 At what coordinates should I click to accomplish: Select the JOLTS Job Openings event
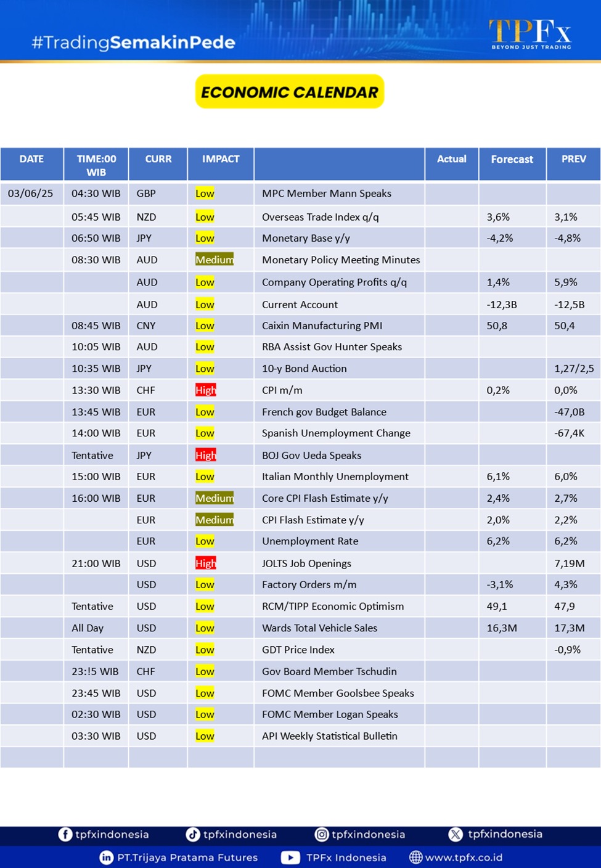306,563
